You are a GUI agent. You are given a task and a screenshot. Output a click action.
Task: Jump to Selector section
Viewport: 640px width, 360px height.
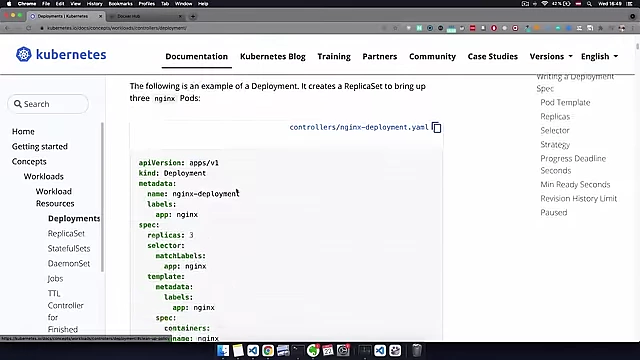click(555, 130)
